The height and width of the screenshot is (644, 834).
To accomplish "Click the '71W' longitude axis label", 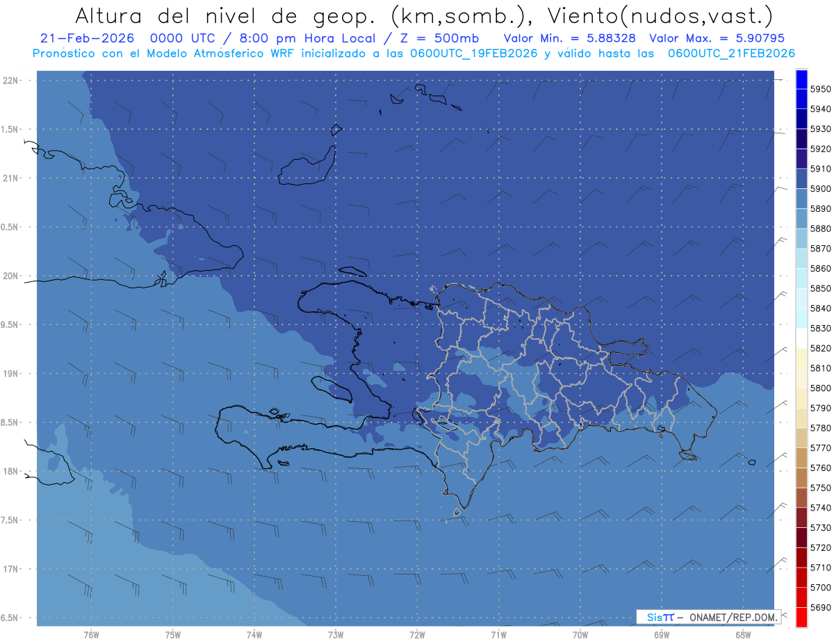I will [498, 634].
